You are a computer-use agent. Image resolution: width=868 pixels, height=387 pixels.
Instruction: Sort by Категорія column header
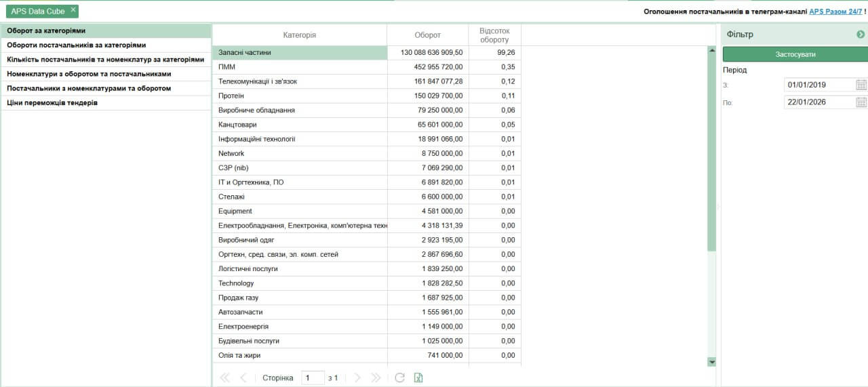click(x=299, y=35)
